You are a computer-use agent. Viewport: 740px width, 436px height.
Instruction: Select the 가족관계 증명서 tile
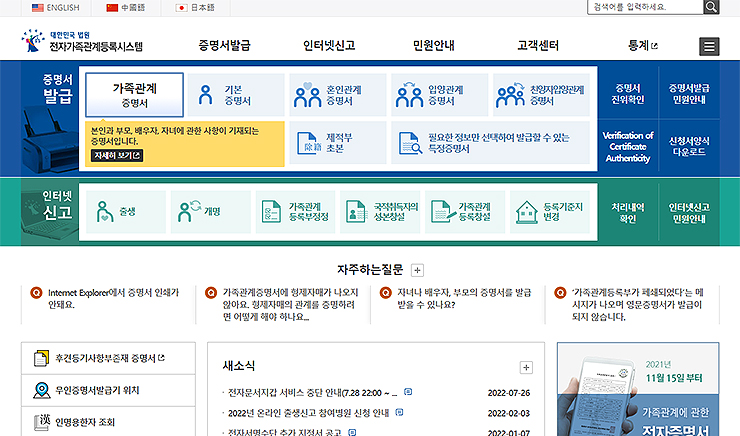point(135,95)
